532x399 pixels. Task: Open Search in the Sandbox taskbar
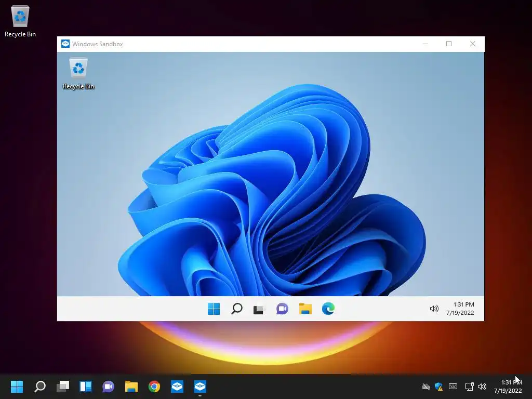pos(237,309)
